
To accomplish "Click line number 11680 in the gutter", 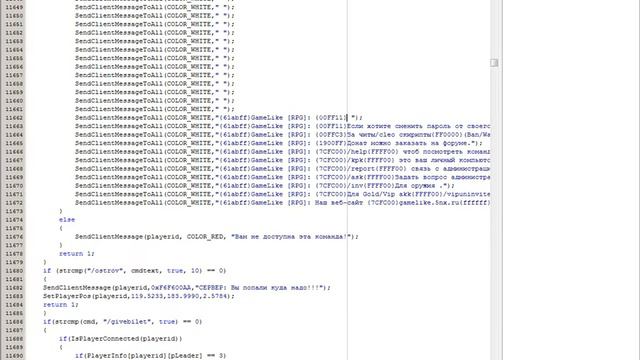I will pyautogui.click(x=14, y=271).
